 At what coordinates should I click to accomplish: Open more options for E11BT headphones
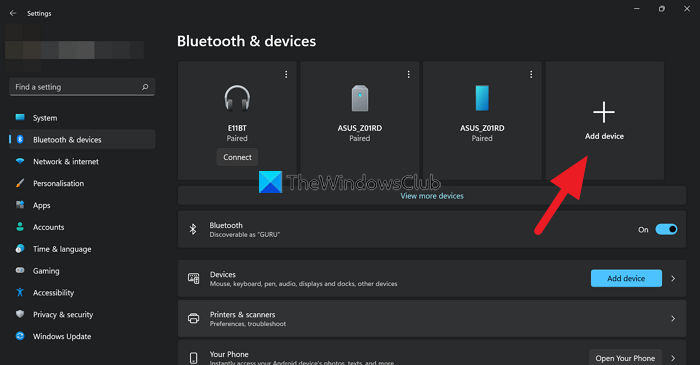(x=286, y=75)
